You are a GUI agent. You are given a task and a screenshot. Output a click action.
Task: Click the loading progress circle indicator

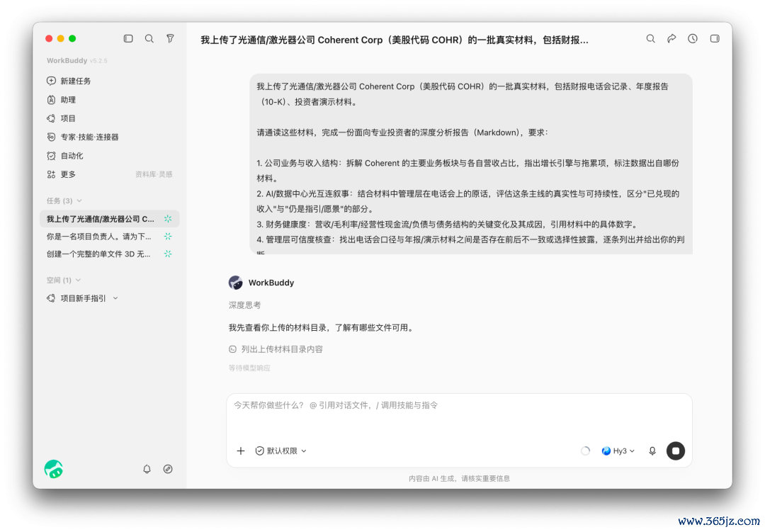tap(586, 451)
